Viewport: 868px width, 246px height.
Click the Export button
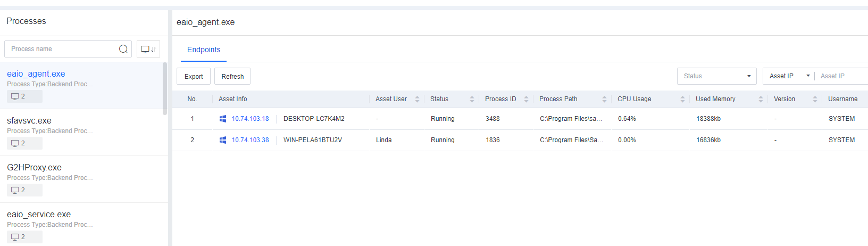coord(194,76)
